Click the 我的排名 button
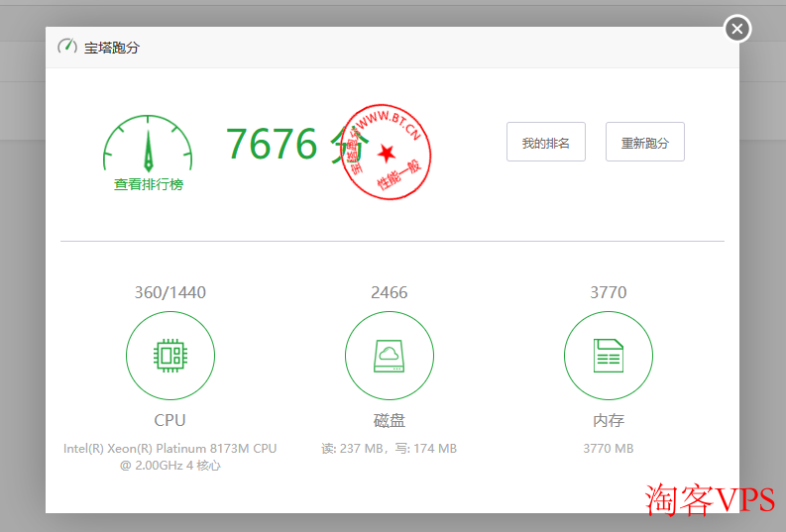This screenshot has width=786, height=532. 546,142
